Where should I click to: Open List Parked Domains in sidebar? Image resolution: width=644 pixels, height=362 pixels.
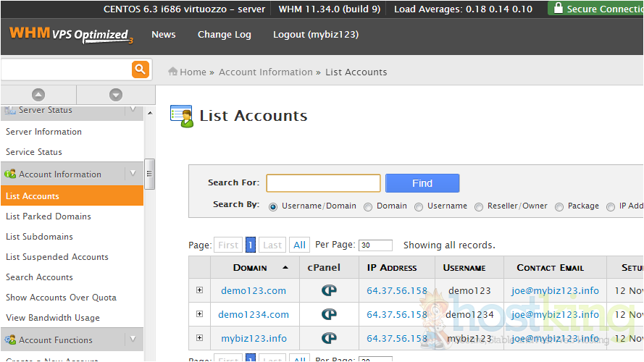tap(49, 216)
